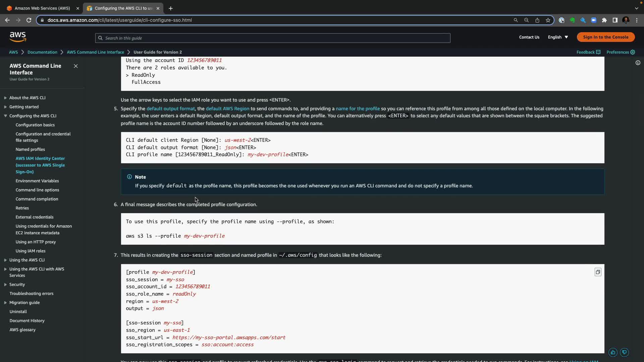Copy the sso-session config code block
644x362 pixels.
[598, 272]
